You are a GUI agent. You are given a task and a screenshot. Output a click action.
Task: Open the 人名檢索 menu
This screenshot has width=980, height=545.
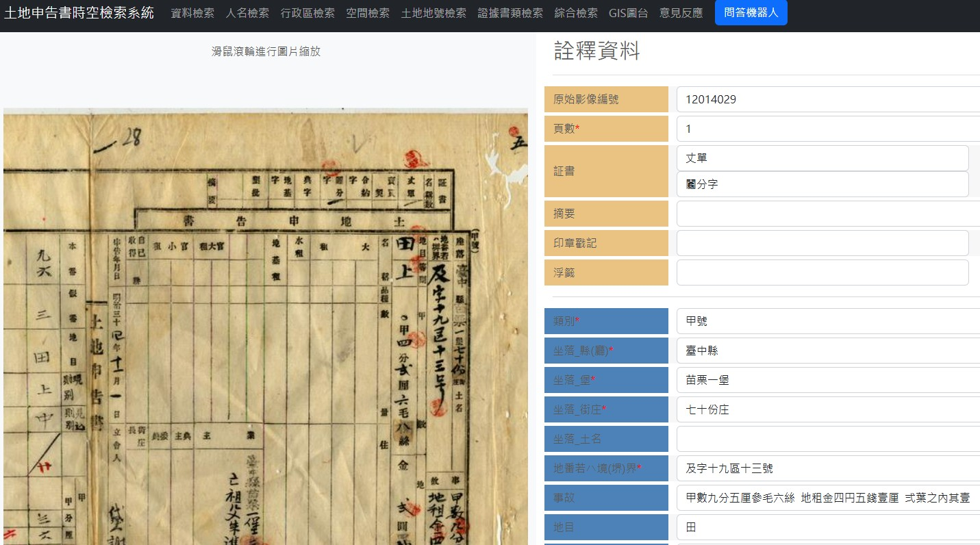click(x=247, y=12)
